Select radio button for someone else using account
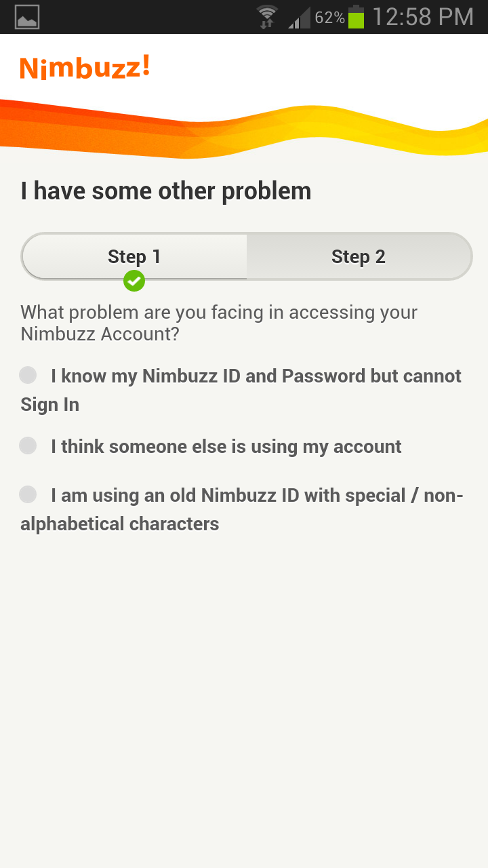 pos(28,446)
